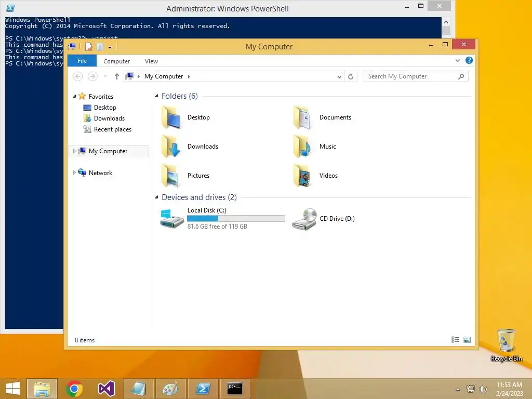Screen dimensions: 532x399
Task: Open the Downloads folder with blue arrow
Action: click(171, 147)
